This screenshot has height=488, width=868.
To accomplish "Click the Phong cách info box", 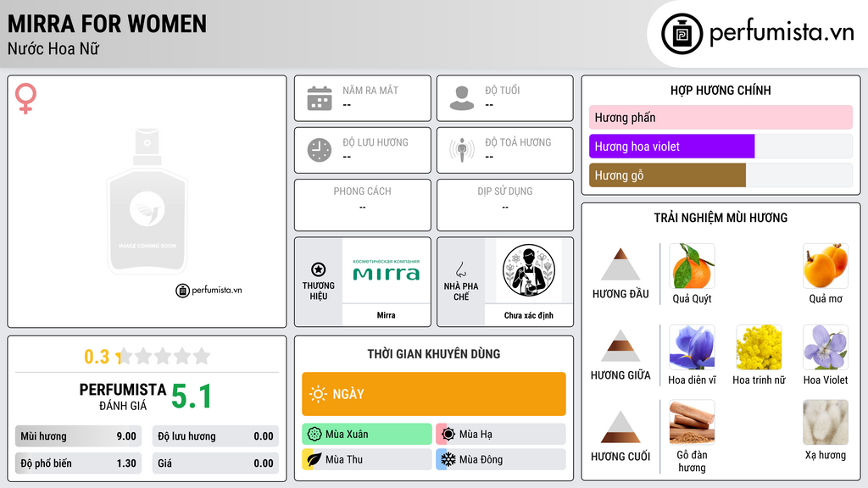I will (x=363, y=205).
